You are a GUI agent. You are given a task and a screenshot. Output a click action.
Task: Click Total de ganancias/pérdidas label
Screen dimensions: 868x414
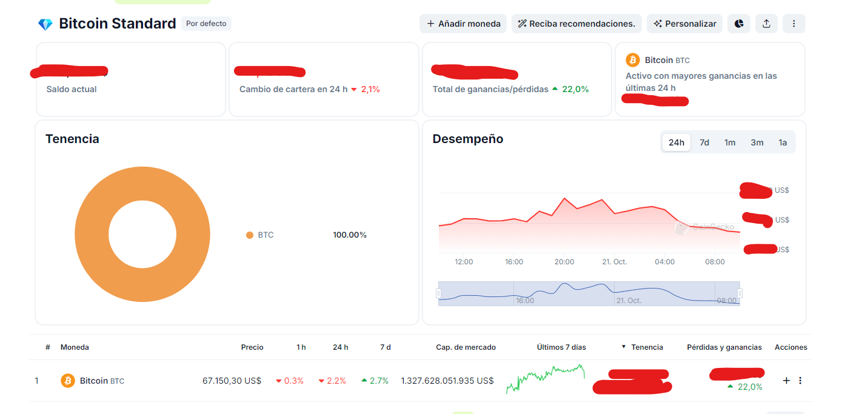(x=490, y=89)
